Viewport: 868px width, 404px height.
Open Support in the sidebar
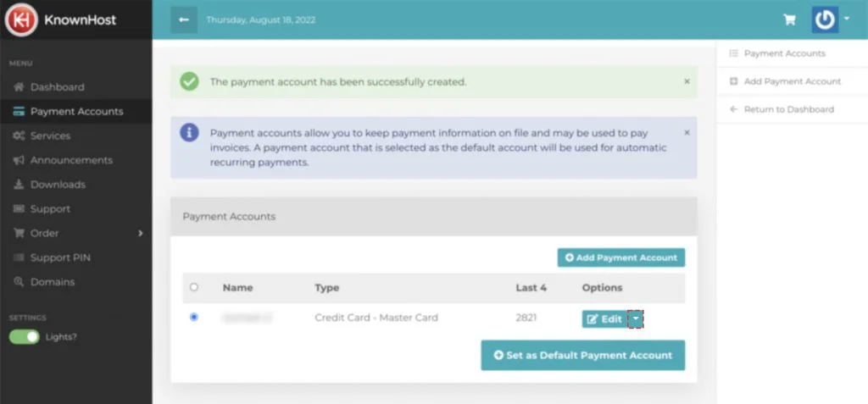point(50,208)
